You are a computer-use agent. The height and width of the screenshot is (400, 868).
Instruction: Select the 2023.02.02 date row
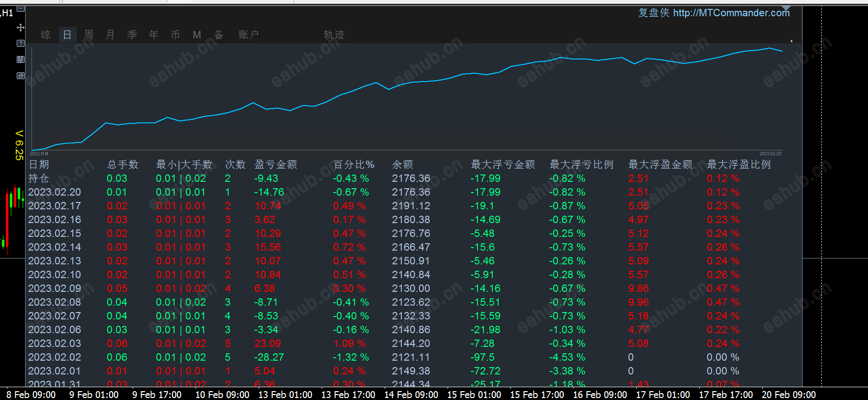point(55,357)
